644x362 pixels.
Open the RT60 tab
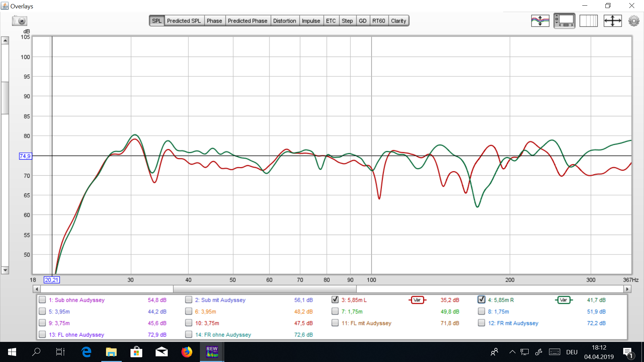[x=379, y=21]
